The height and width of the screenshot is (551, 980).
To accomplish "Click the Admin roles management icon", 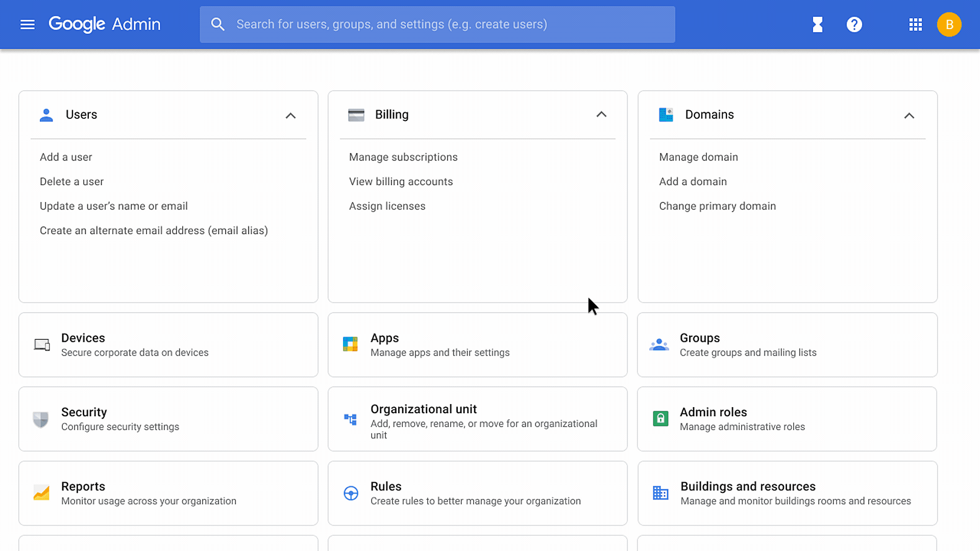I will (x=660, y=418).
